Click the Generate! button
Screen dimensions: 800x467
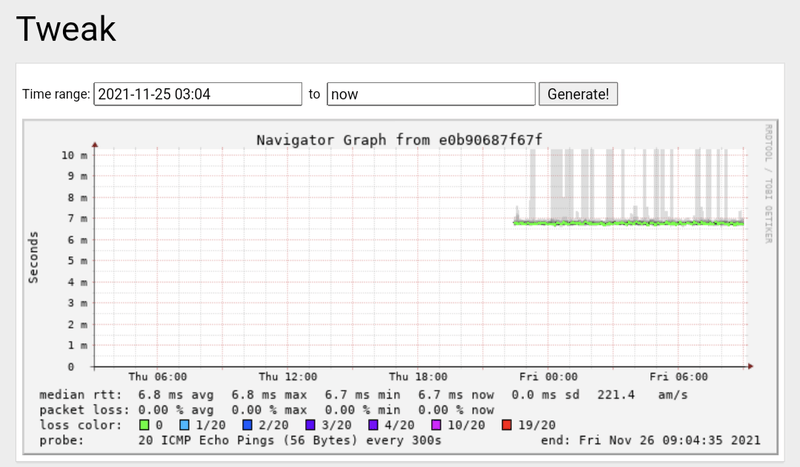click(x=578, y=94)
